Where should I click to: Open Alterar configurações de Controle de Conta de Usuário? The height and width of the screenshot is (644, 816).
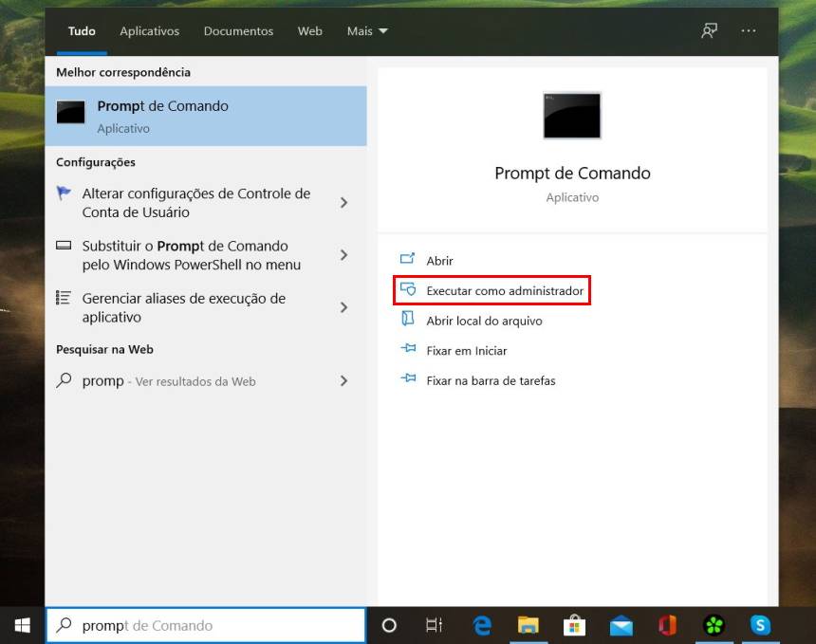click(x=196, y=203)
